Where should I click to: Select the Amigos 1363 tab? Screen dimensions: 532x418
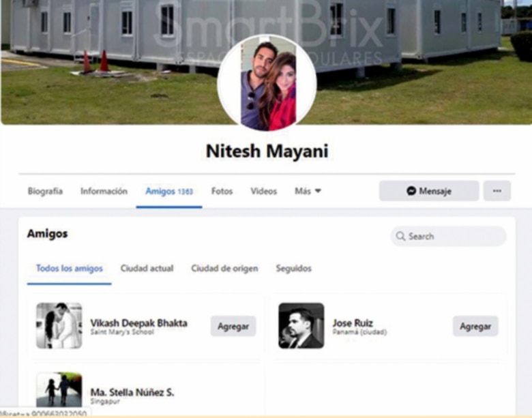coord(169,192)
